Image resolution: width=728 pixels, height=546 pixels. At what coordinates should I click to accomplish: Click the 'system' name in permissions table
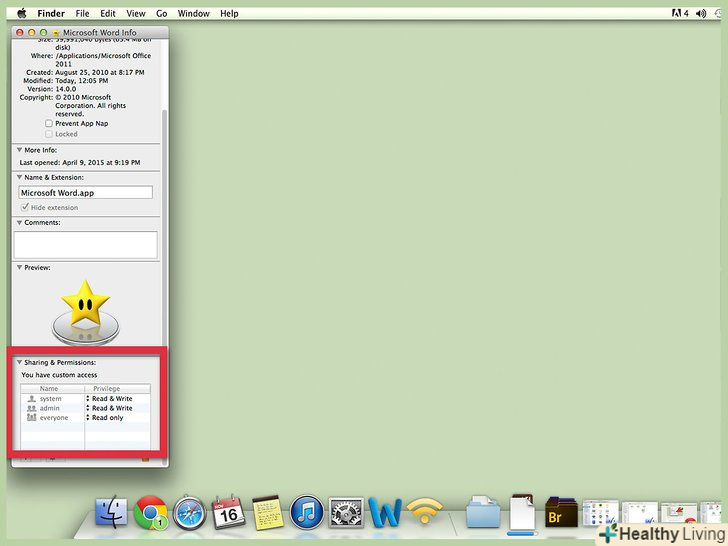click(50, 399)
